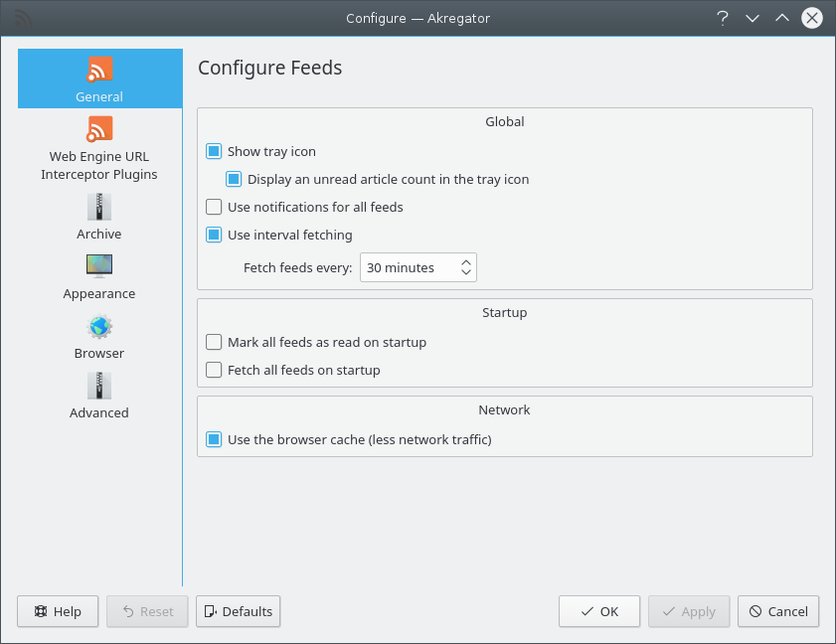
Task: Toggle Fetch all feeds on startup
Action: pos(214,371)
